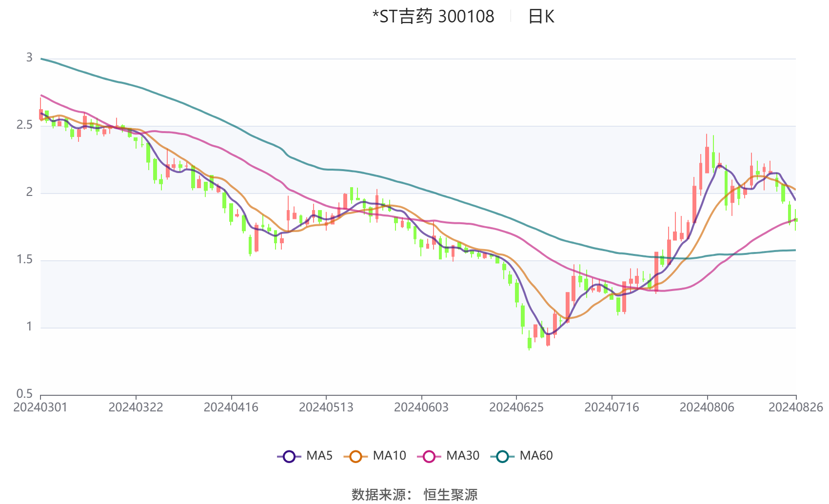Image resolution: width=829 pixels, height=504 pixels.
Task: Click the orange MA10 legend circle marker
Action: pos(355,456)
